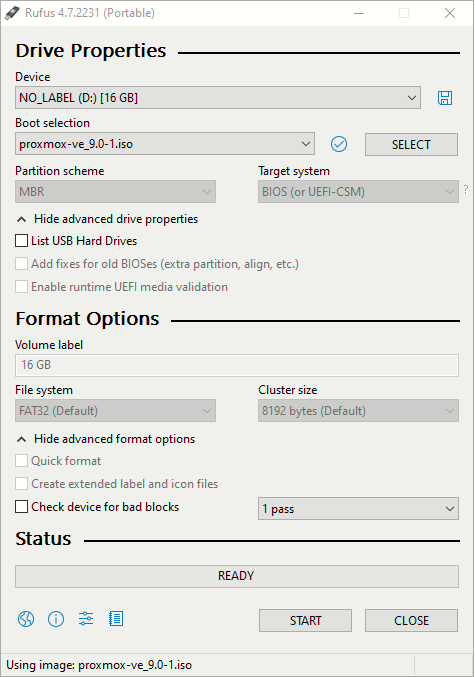Image resolution: width=475 pixels, height=677 pixels.
Task: Open the Boot selection dropdown
Action: coord(165,144)
